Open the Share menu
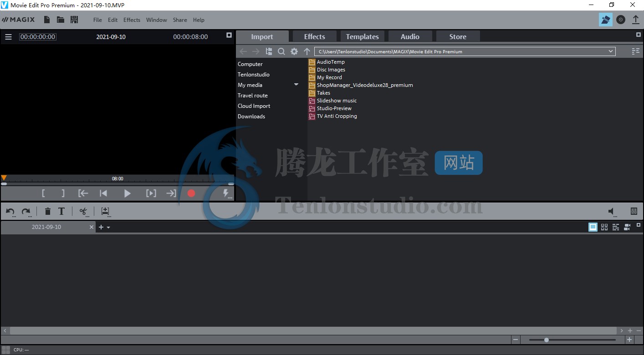Viewport: 644px width, 355px height. click(180, 20)
